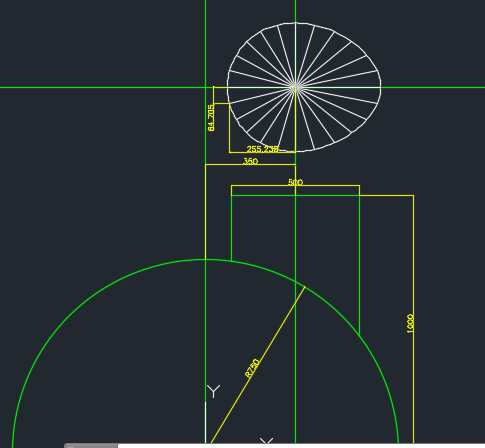The height and width of the screenshot is (448, 485).
Task: Select the 350 horizontal dimension text
Action: click(250, 161)
